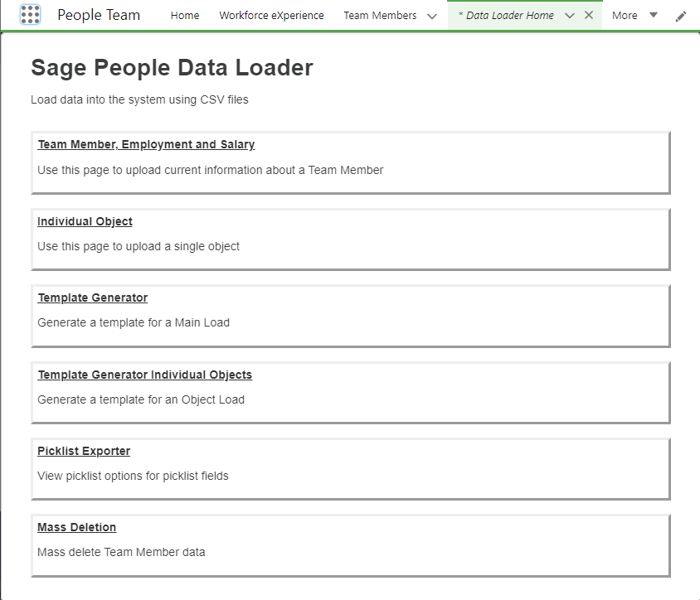Click 'View picklist options for picklist fields' text
Image resolution: width=700 pixels, height=600 pixels.
click(133, 476)
